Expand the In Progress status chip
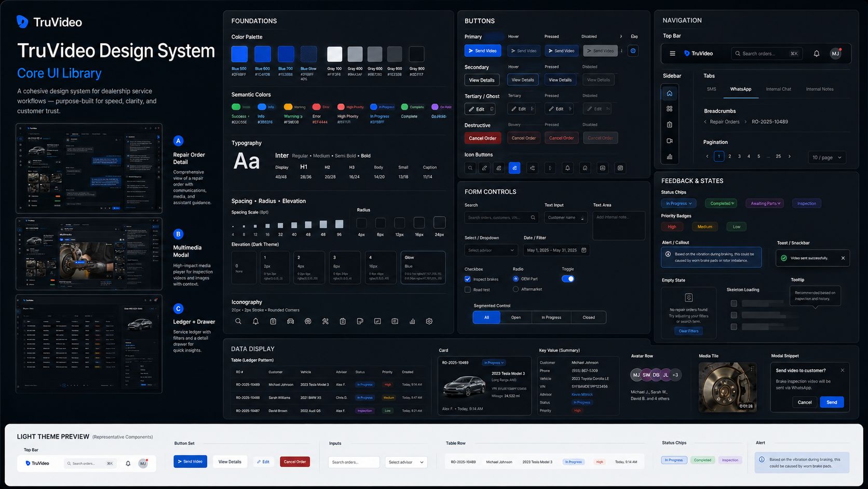868x489 pixels. pos(679,203)
